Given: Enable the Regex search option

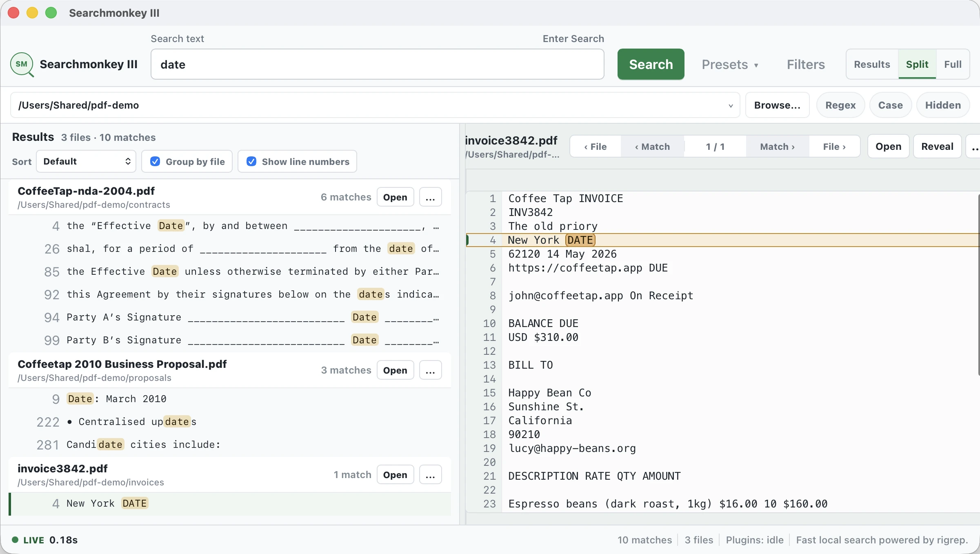Looking at the screenshot, I should click(x=840, y=105).
